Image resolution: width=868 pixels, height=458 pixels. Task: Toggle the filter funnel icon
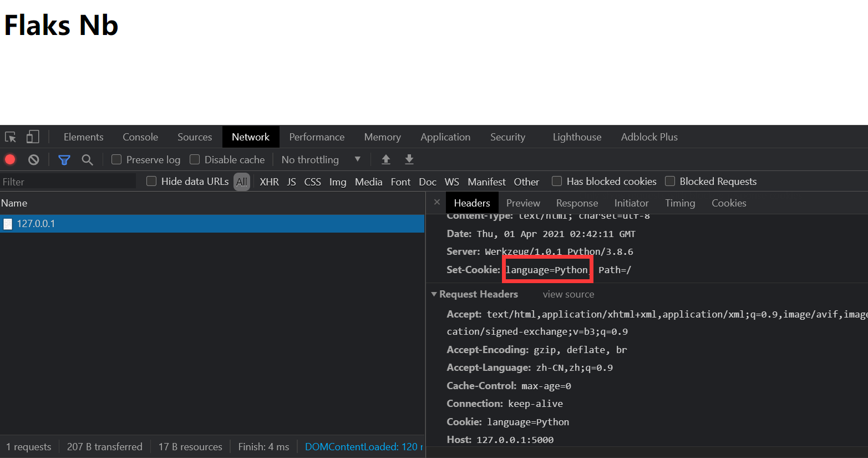[64, 160]
